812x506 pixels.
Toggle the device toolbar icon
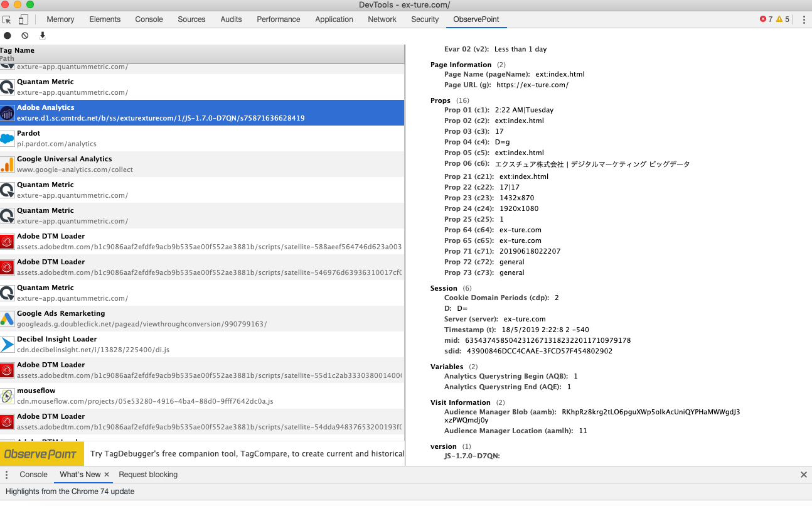[x=23, y=19]
